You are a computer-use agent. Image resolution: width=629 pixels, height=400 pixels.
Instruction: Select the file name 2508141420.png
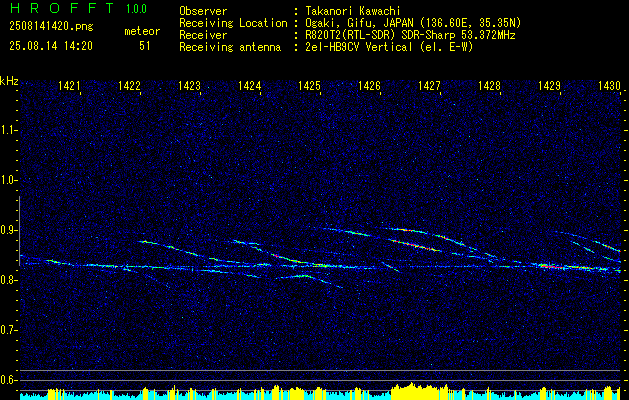(x=51, y=27)
